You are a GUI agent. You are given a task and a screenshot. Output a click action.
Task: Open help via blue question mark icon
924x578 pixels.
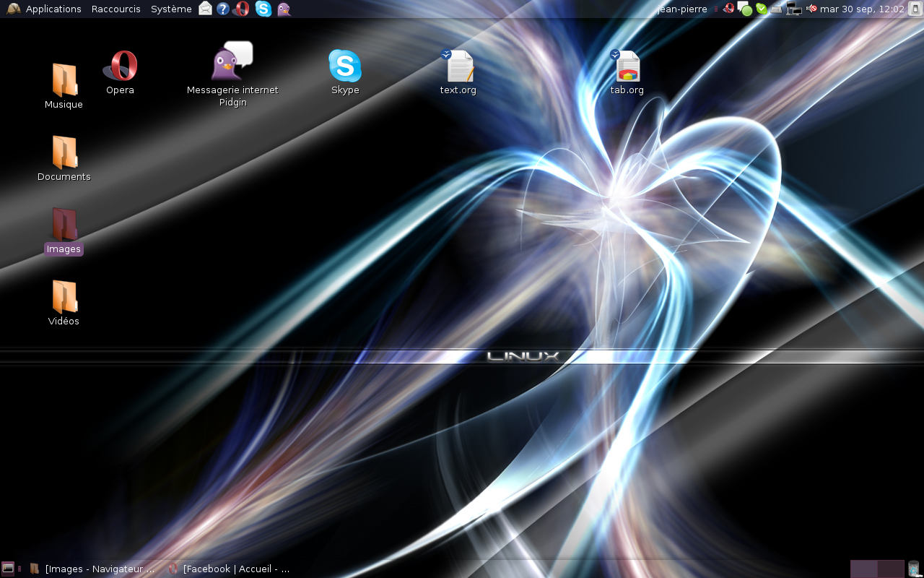223,9
